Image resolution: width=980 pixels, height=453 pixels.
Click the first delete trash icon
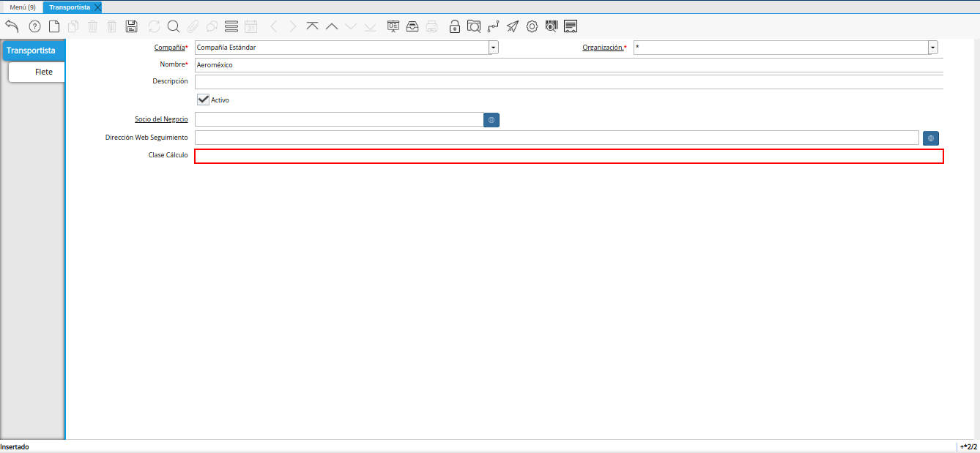point(93,26)
